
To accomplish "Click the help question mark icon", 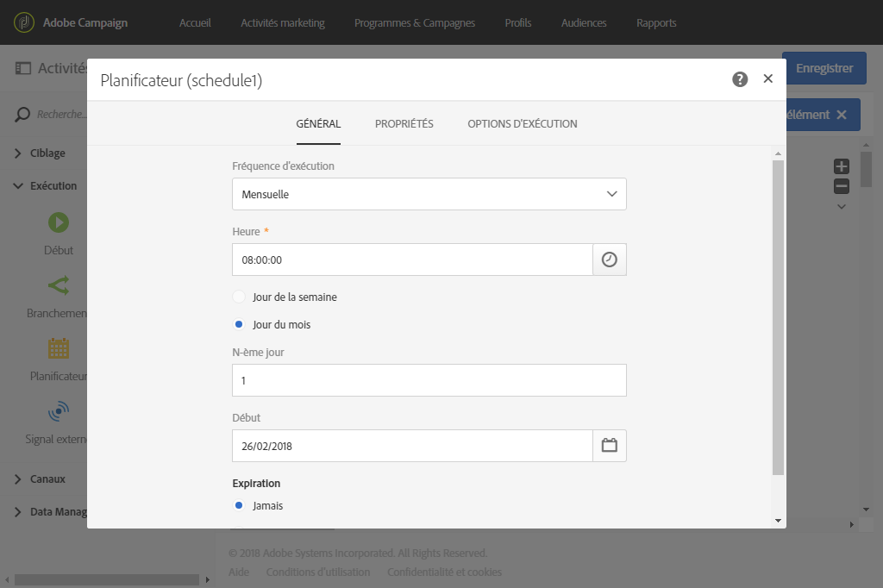I will (740, 79).
